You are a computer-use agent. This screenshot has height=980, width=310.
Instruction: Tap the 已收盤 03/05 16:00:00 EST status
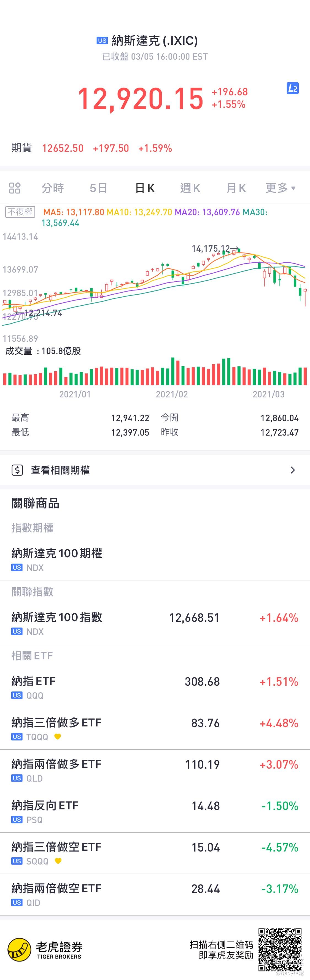[x=155, y=57]
